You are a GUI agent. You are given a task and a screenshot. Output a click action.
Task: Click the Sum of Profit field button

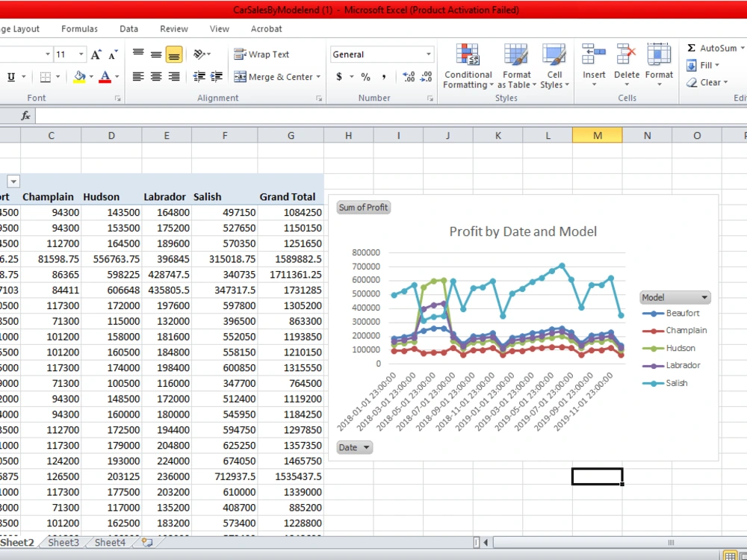point(363,207)
